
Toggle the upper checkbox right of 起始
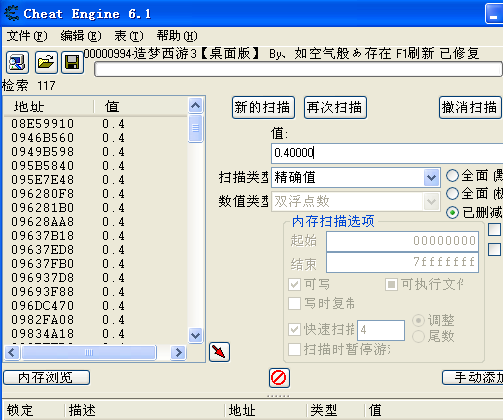tap(494, 229)
